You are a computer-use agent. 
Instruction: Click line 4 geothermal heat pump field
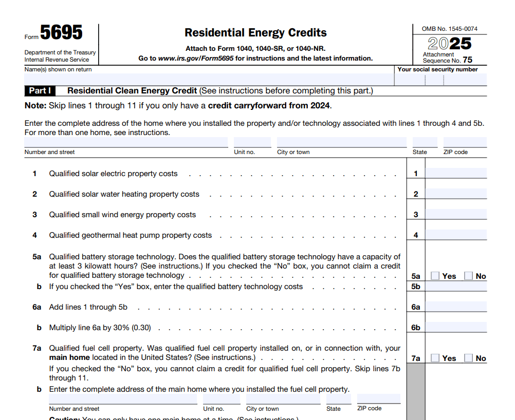coord(456,235)
